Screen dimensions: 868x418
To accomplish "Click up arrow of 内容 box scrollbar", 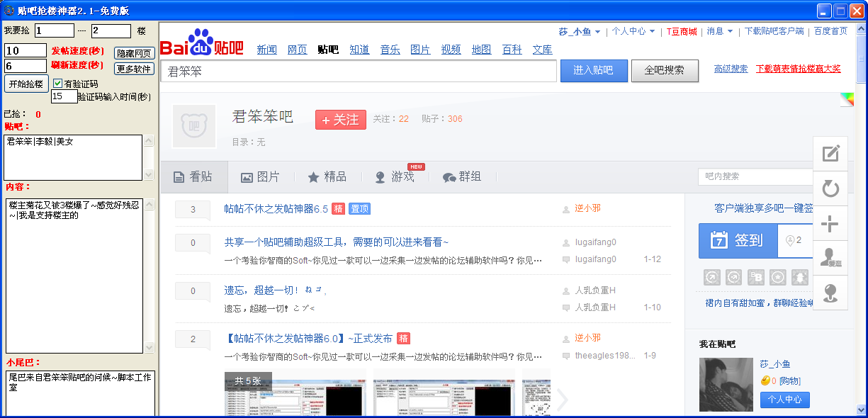I will (x=149, y=204).
